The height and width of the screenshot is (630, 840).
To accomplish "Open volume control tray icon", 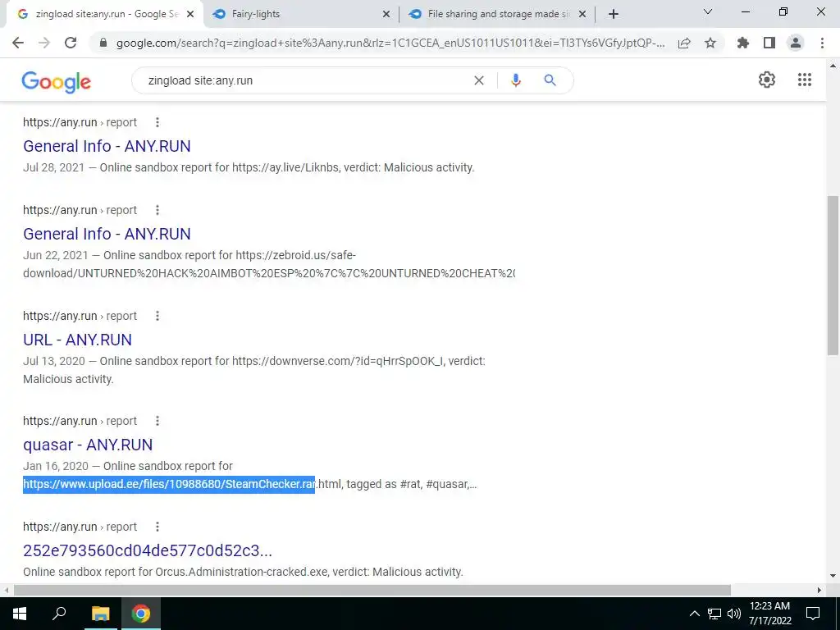I will [733, 614].
